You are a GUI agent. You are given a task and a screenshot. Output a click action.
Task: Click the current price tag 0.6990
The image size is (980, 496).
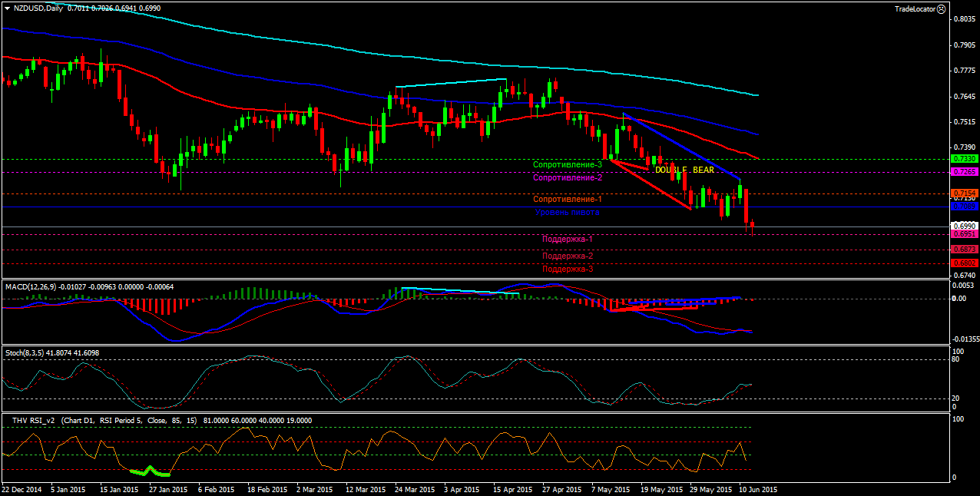[964, 226]
